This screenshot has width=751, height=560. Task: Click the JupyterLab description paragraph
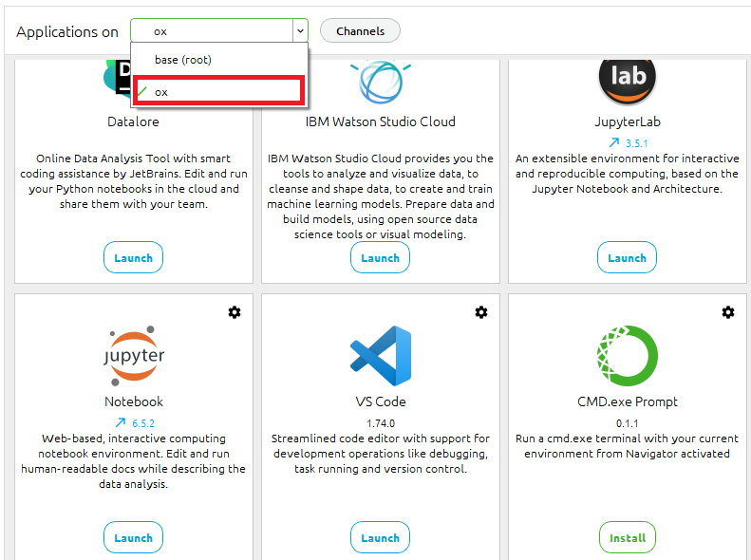(x=628, y=174)
